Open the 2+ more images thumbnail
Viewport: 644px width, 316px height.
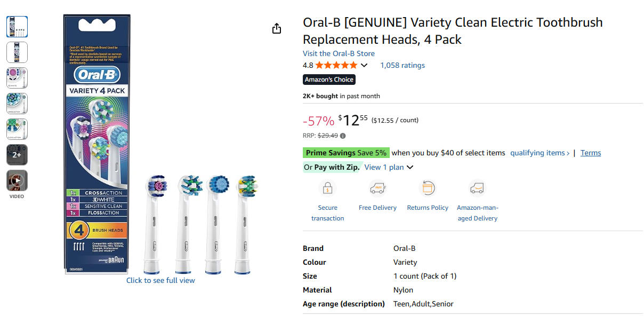pos(17,155)
